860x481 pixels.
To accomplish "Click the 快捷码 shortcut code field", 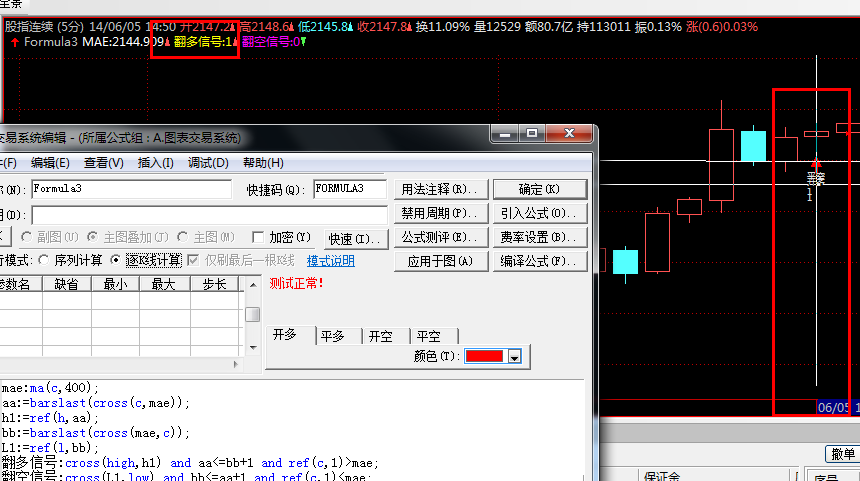I will tap(350, 188).
